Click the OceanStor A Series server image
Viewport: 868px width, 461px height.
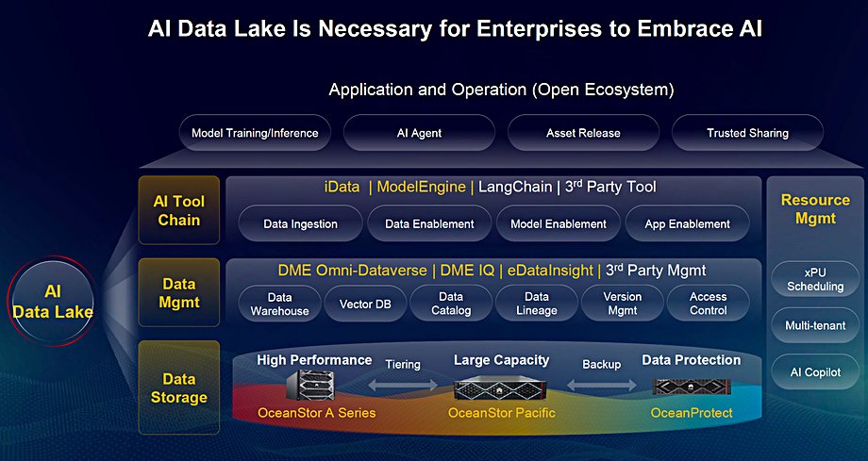click(x=310, y=386)
